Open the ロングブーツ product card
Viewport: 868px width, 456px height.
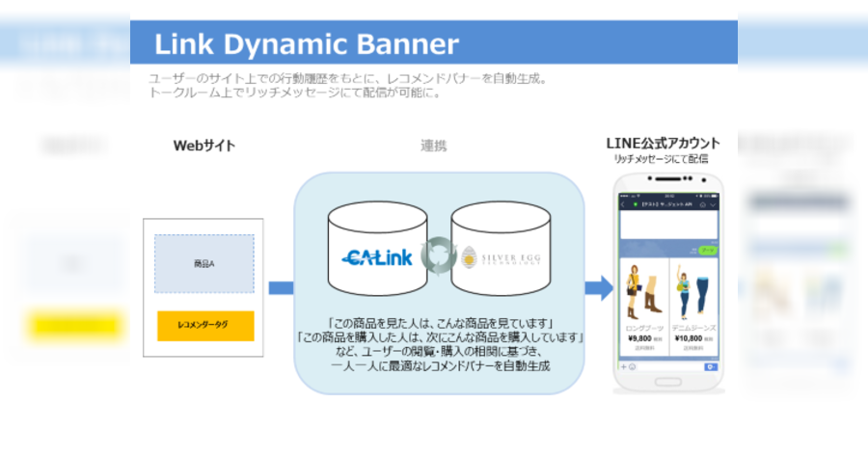[x=644, y=308]
